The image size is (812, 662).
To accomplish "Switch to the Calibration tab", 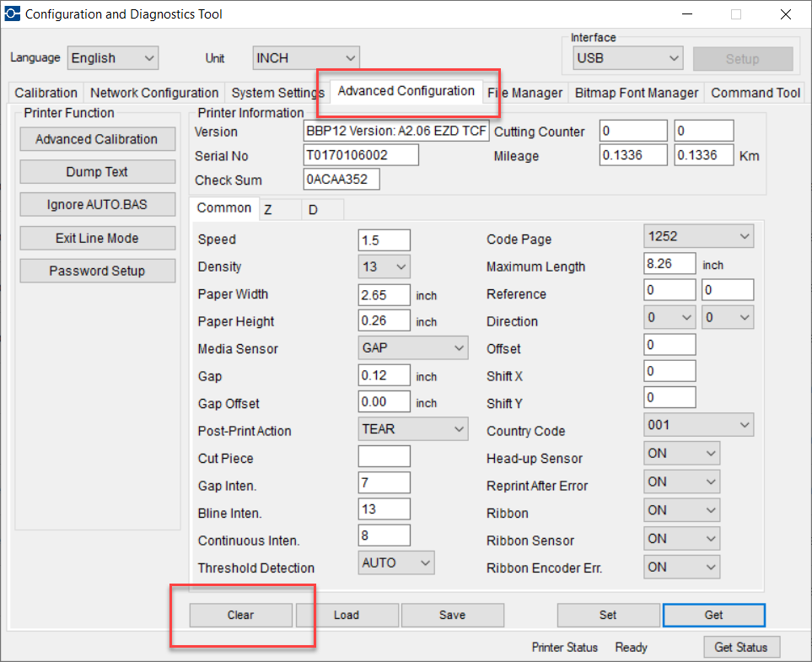I will pyautogui.click(x=46, y=93).
